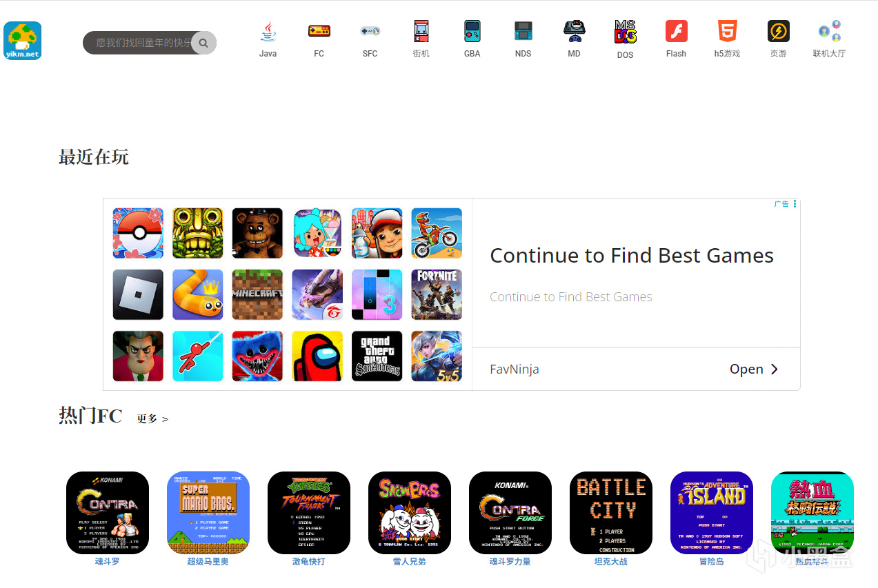Open the Flash games category

point(677,31)
